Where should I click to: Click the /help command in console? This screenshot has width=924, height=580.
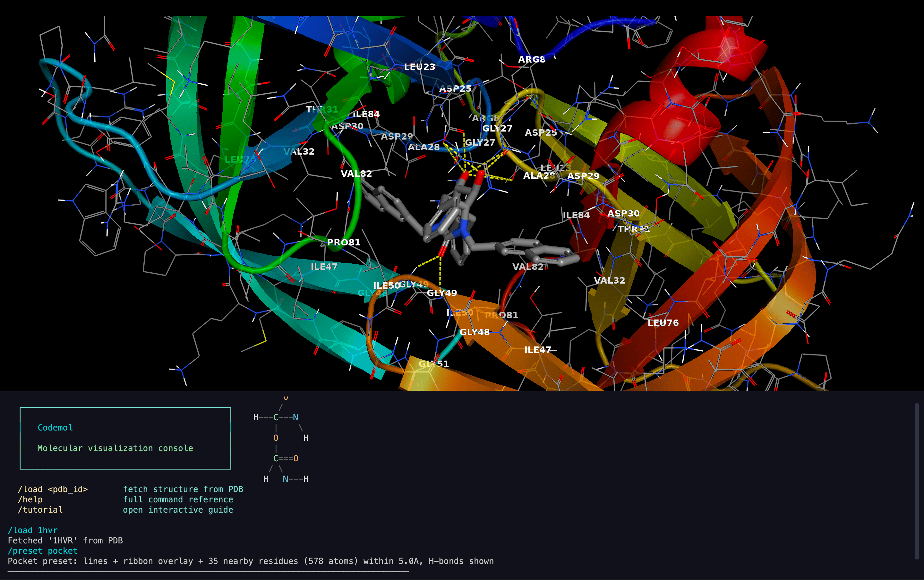(30, 499)
